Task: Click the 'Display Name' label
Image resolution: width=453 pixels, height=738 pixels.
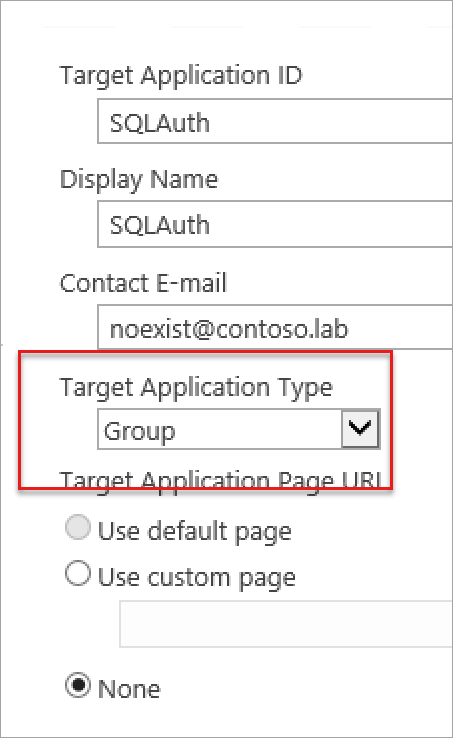Action: (139, 180)
